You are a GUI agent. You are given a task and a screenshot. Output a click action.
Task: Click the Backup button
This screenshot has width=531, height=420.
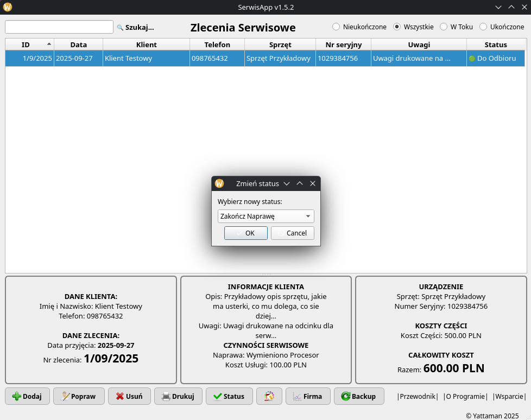[x=359, y=396]
